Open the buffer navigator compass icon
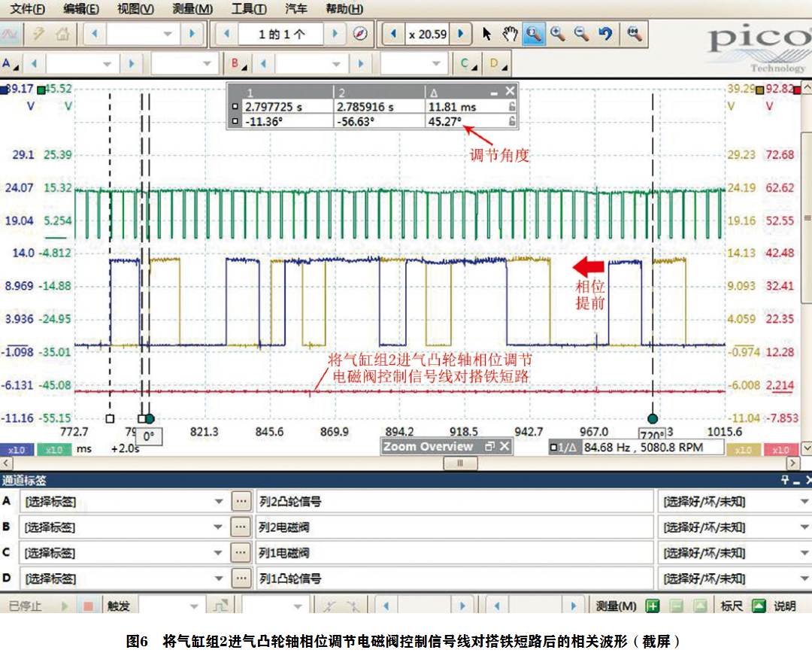Screen dimensions: 812x659 pos(360,34)
